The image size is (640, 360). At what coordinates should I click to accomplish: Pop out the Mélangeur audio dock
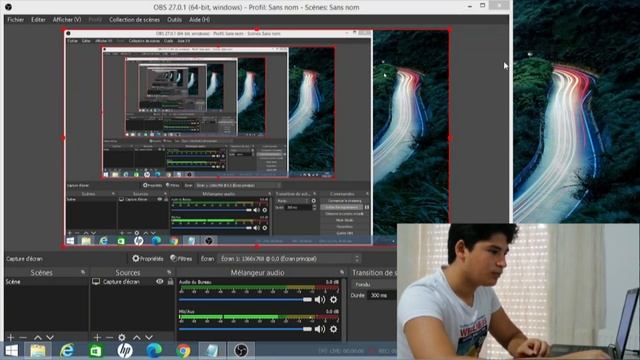point(342,272)
